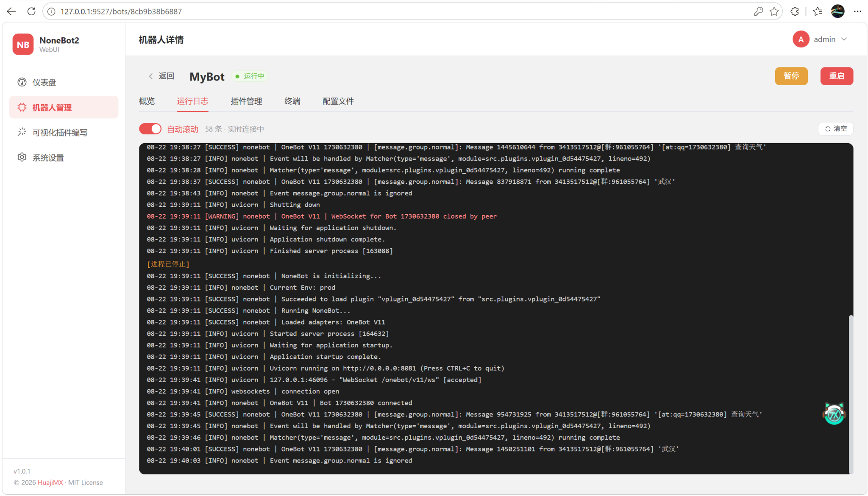Turn off auto-scroll switch

click(x=150, y=129)
